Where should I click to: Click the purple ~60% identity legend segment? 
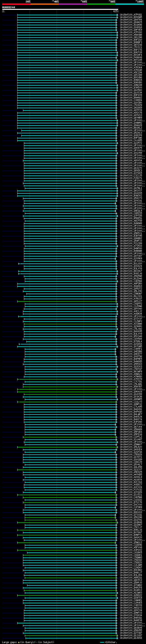click(73, 4)
